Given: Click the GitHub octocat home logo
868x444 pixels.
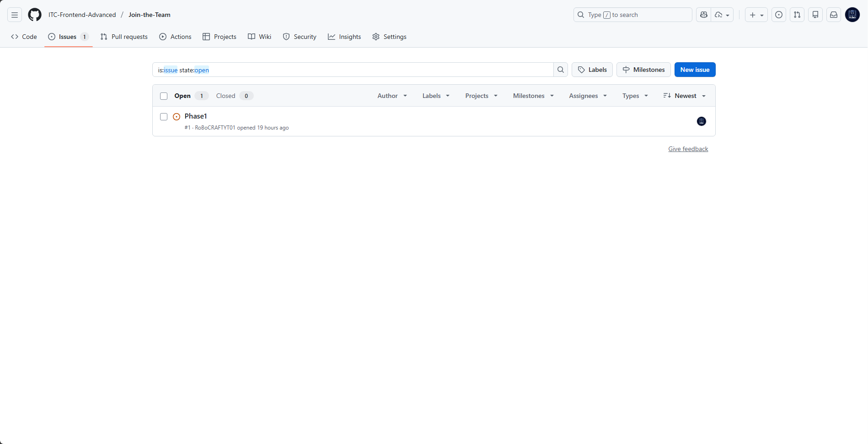Looking at the screenshot, I should click(x=34, y=14).
